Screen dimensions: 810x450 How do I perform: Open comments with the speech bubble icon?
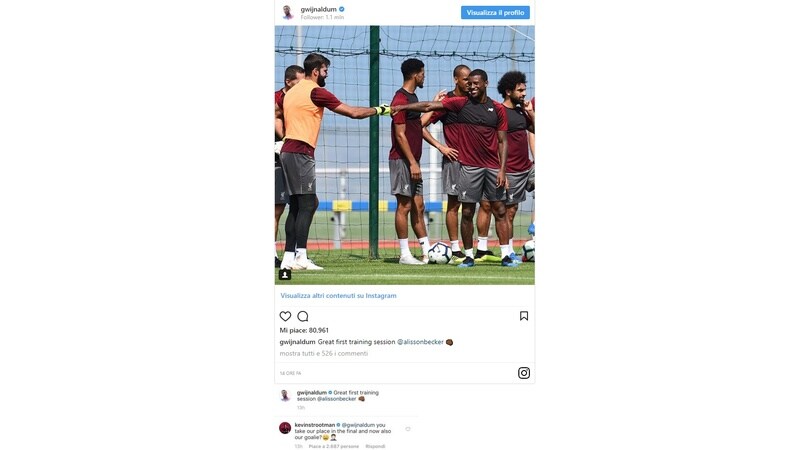pyautogui.click(x=303, y=316)
